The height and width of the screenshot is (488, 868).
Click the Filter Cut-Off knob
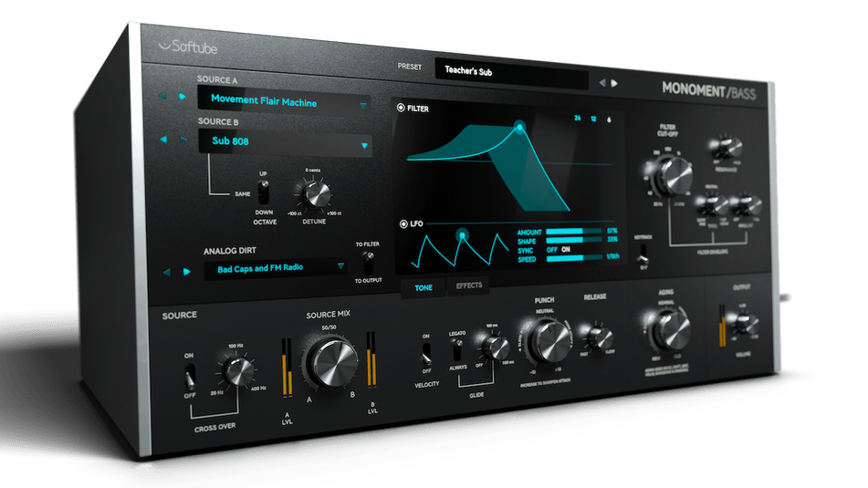tap(673, 176)
